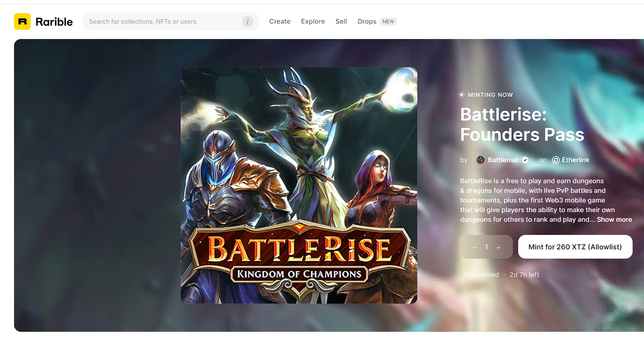Click the Minting Now status dot
Screen dimensions: 644x341
click(x=462, y=95)
